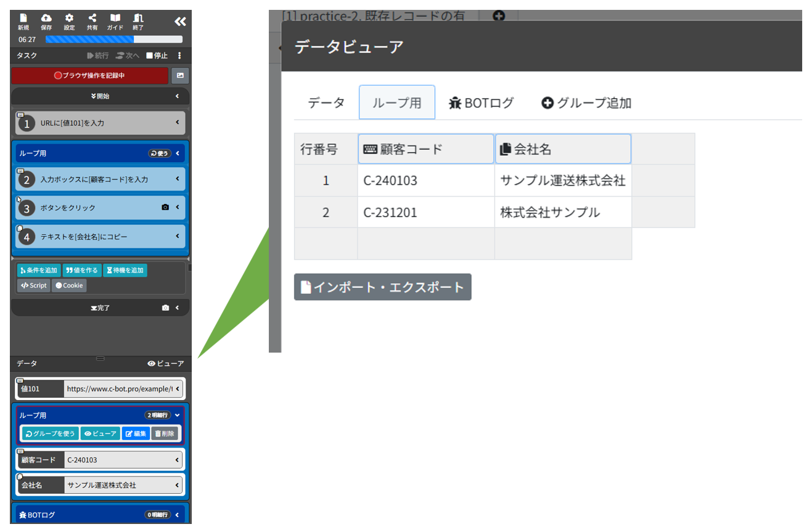812x532 pixels.
Task: Open 設定 (Settings) gear icon
Action: pos(69,22)
